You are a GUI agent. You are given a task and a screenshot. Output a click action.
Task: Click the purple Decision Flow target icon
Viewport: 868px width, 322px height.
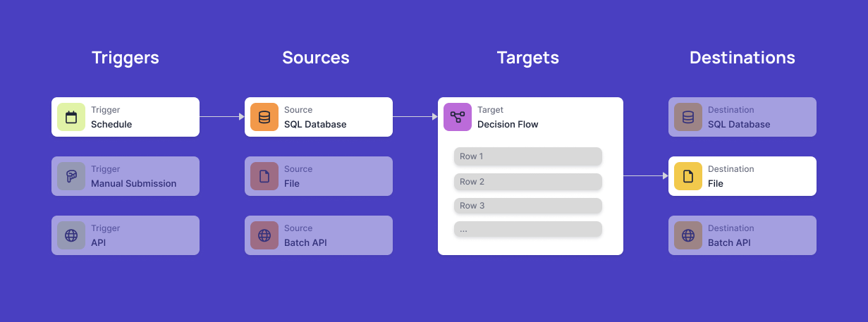458,117
